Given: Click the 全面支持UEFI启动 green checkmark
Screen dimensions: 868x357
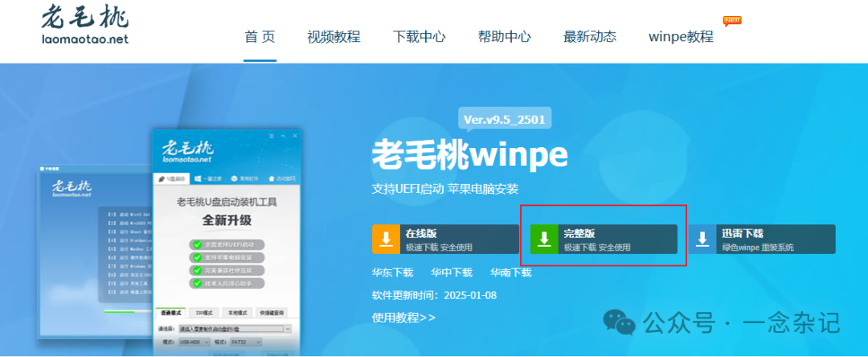Looking at the screenshot, I should click(196, 244).
